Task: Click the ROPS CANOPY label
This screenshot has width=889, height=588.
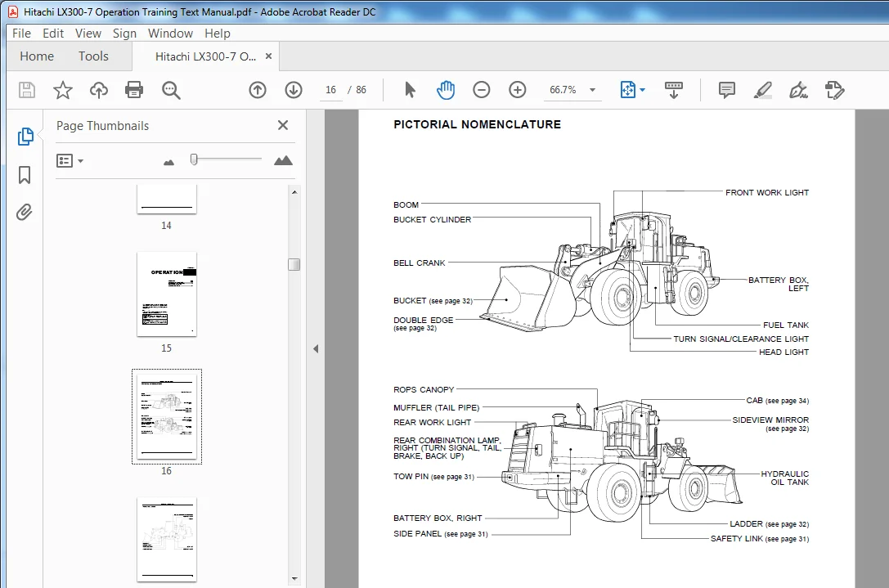Action: point(424,389)
